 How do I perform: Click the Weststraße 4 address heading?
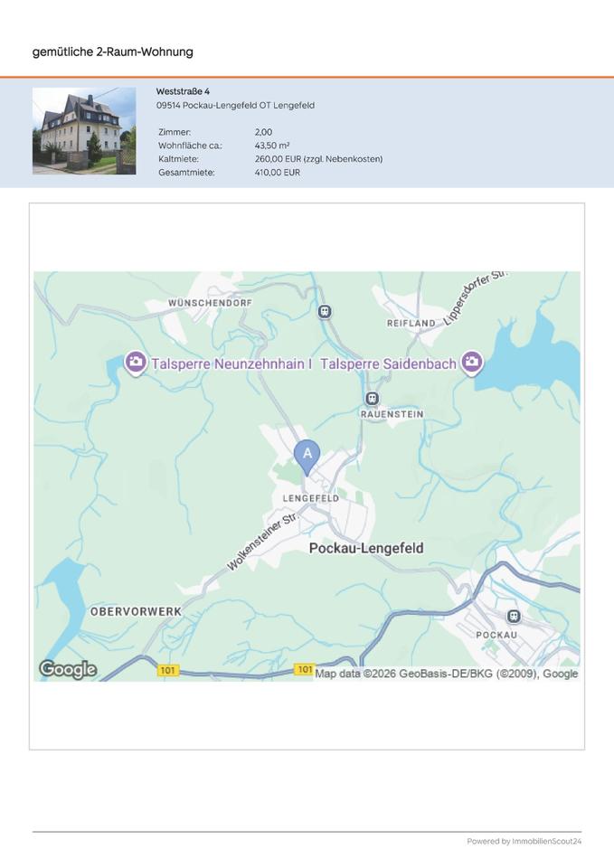(x=183, y=91)
